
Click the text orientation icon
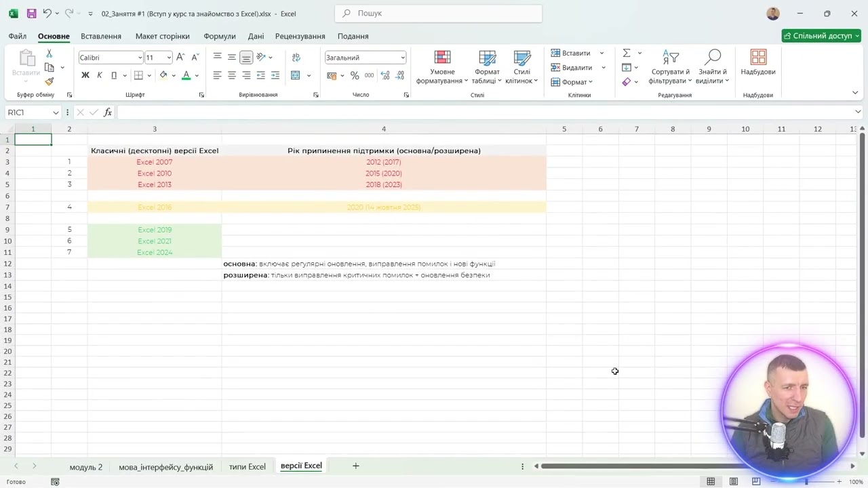(x=261, y=57)
